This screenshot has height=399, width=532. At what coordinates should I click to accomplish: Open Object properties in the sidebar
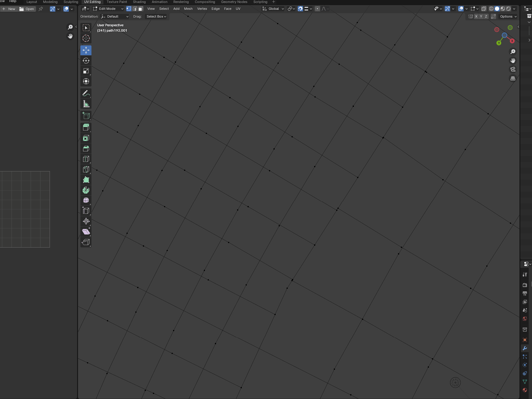pyautogui.click(x=525, y=340)
